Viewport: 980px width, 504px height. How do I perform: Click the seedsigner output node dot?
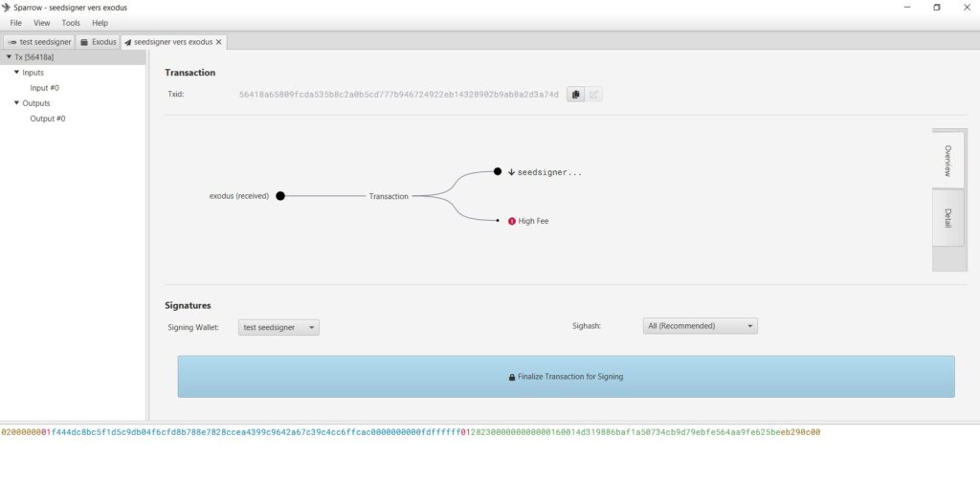pyautogui.click(x=498, y=171)
